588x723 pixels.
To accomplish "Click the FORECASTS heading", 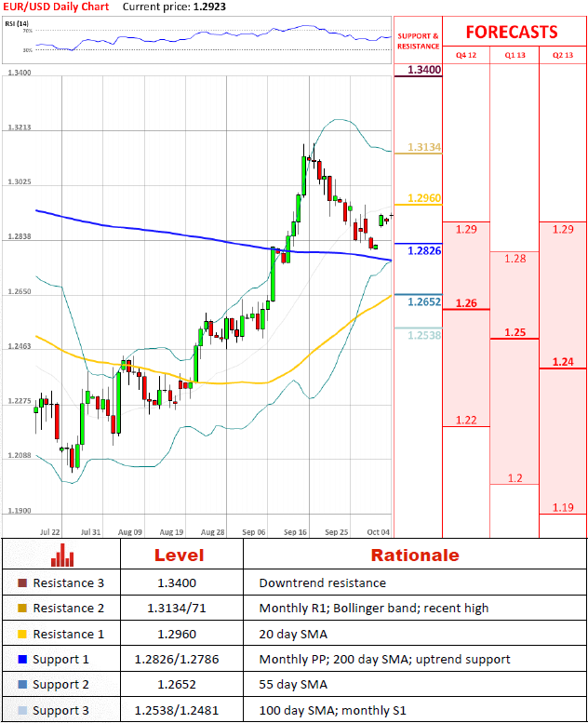I will click(x=512, y=32).
